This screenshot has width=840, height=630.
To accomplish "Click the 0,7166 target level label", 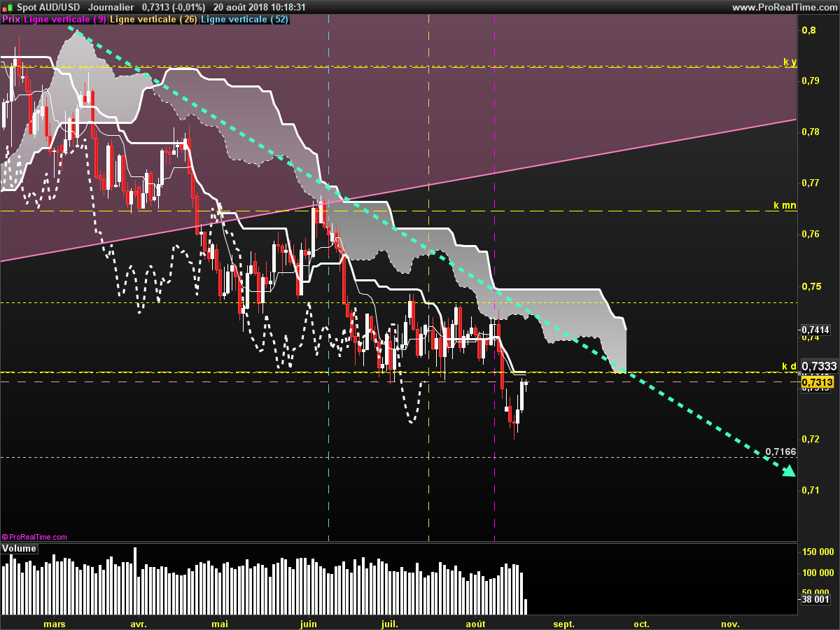I will click(780, 451).
